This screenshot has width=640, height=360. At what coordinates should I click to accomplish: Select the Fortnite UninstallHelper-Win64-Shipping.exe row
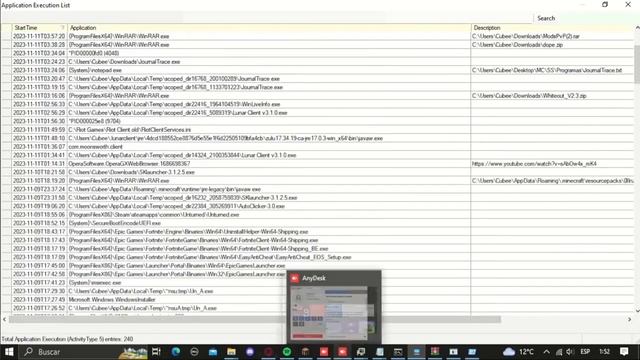point(318,232)
